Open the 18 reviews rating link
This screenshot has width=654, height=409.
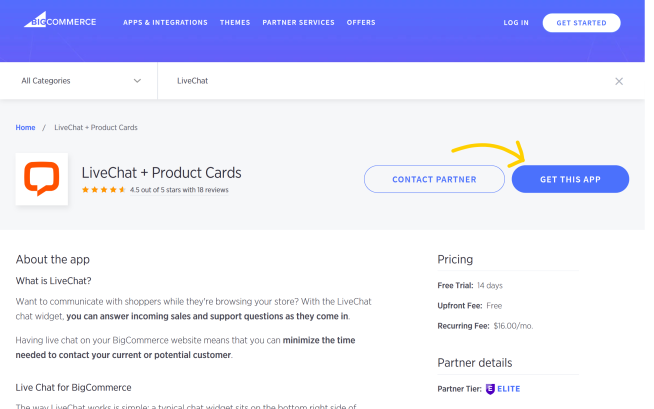(x=179, y=190)
